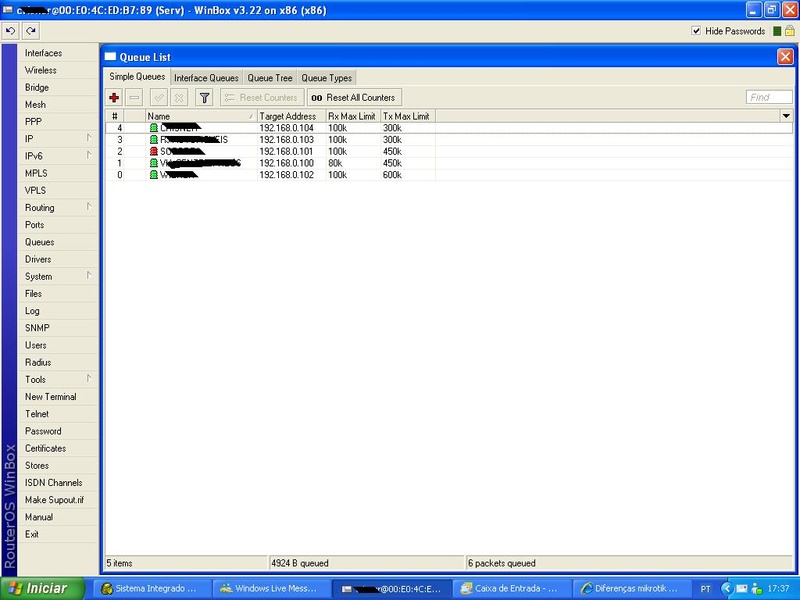This screenshot has height=600, width=800.
Task: Click the enable (checkmark) queue icon
Action: (159, 97)
